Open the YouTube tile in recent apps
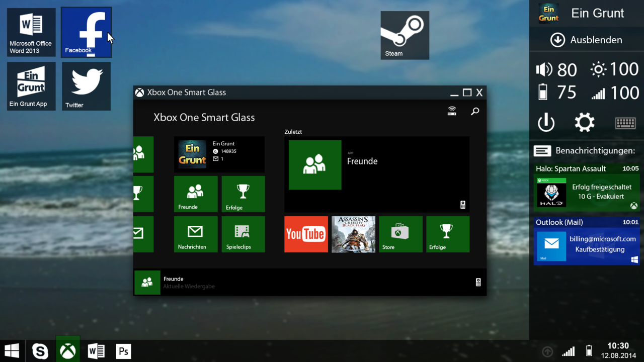 306,234
